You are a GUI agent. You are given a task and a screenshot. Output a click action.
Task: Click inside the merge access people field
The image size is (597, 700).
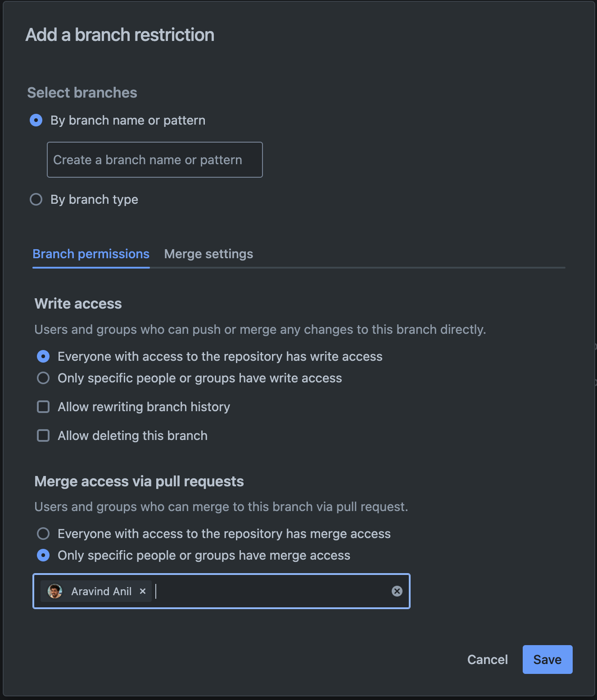click(x=270, y=591)
